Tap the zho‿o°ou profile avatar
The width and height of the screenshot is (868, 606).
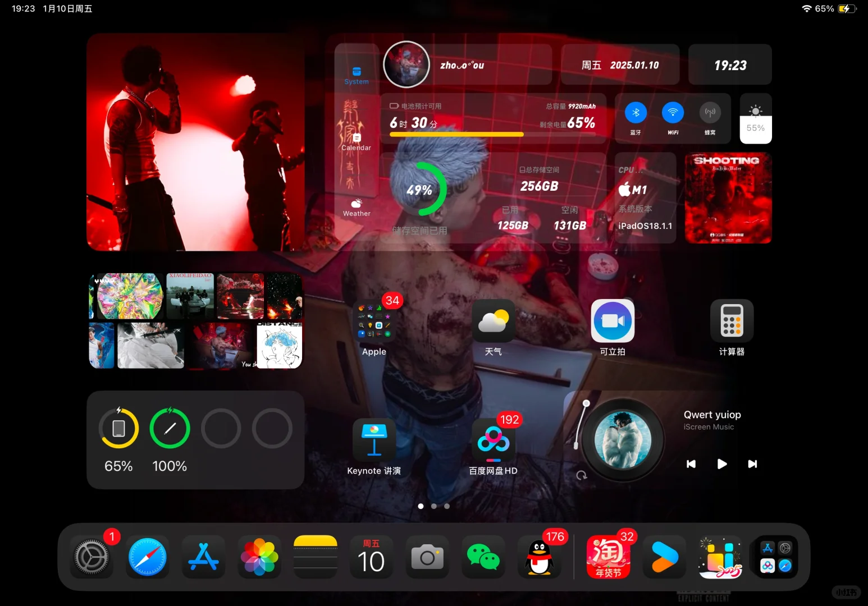(406, 65)
